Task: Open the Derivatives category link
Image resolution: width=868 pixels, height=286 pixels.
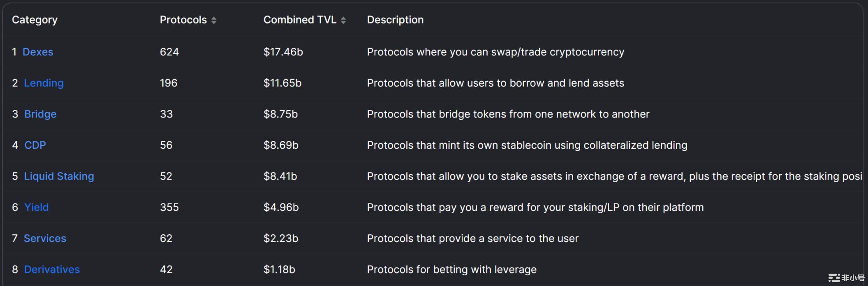Action: (x=52, y=270)
